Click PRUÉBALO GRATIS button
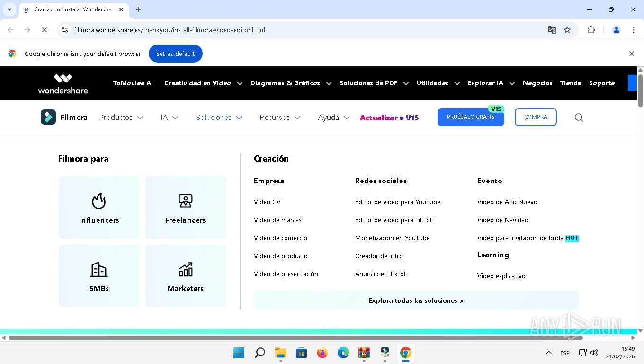Screen dimensions: 644x364 pyautogui.click(x=471, y=117)
